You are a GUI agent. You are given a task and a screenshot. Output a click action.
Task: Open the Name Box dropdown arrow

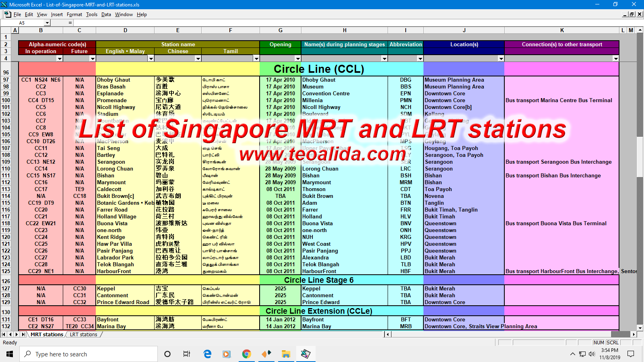(x=47, y=23)
